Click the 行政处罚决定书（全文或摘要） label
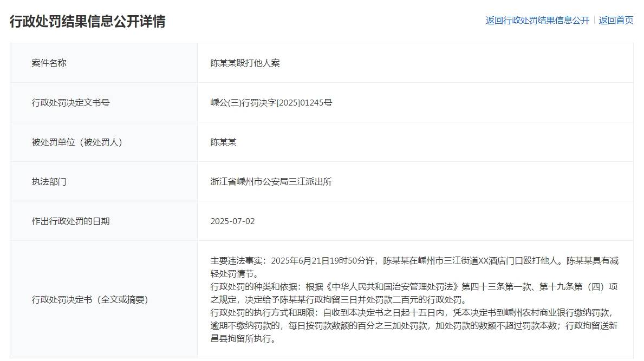The width and height of the screenshot is (644, 361). pyautogui.click(x=89, y=299)
